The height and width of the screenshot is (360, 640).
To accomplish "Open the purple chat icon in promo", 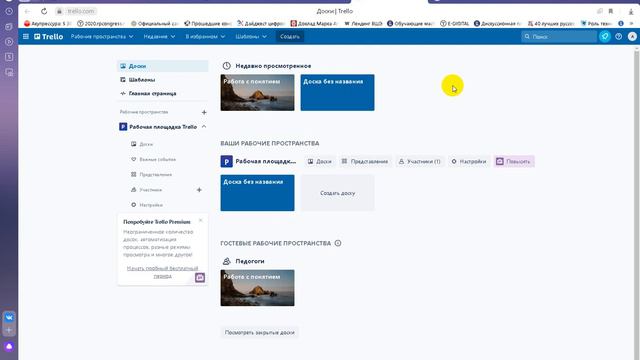I will pos(200,278).
